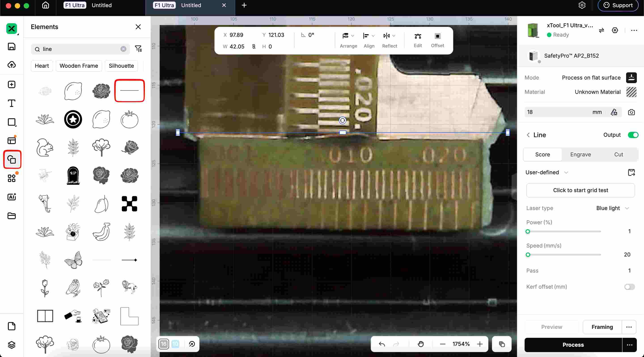Select the hand pan tool
Image resolution: width=644 pixels, height=357 pixels.
(x=421, y=344)
